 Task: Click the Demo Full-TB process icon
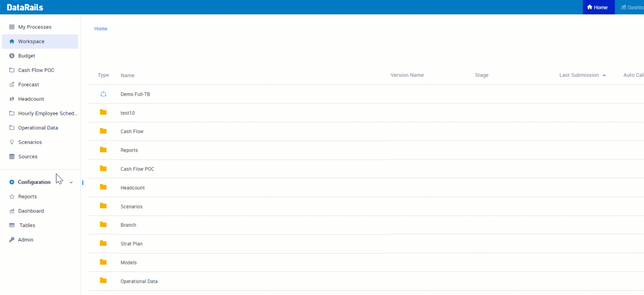[x=103, y=94]
